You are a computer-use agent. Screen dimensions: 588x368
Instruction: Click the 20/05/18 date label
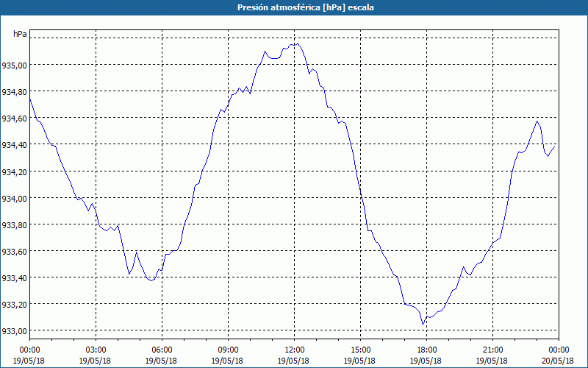point(558,361)
